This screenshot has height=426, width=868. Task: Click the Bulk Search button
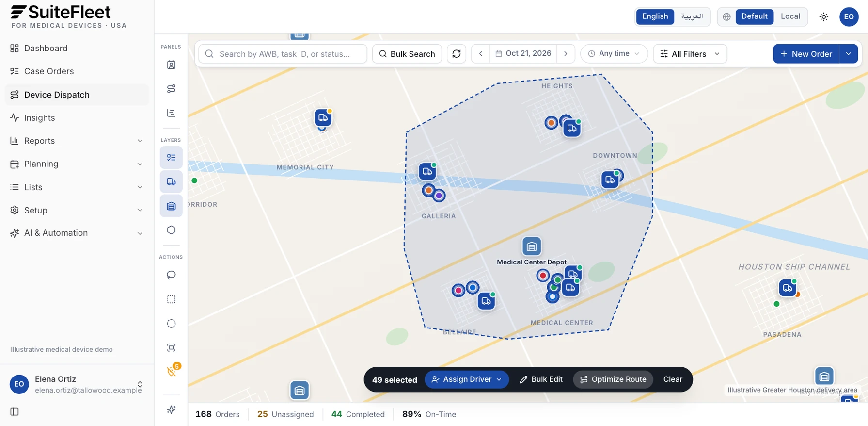pyautogui.click(x=407, y=54)
